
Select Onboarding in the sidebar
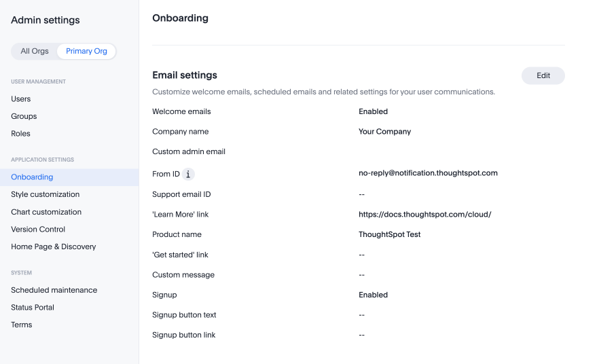pos(32,177)
